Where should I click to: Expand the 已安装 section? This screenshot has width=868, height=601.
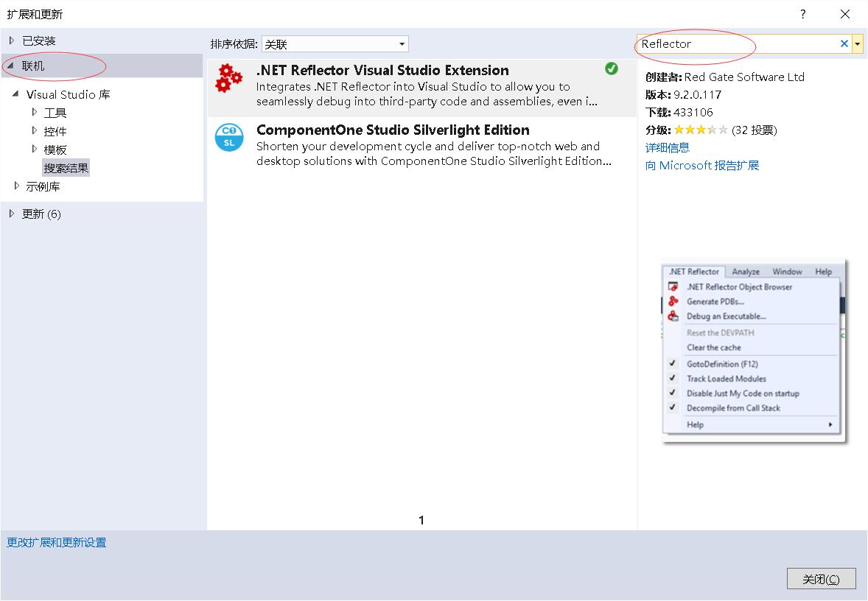coord(11,41)
